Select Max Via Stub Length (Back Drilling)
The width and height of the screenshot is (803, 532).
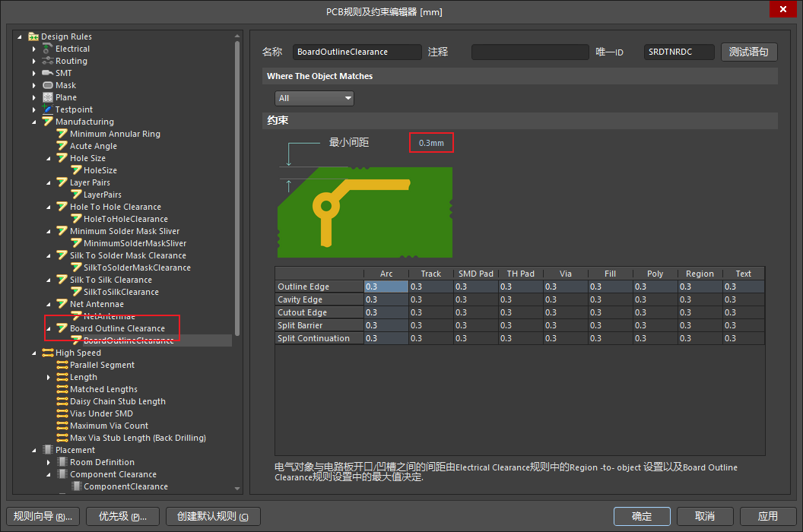pos(138,438)
